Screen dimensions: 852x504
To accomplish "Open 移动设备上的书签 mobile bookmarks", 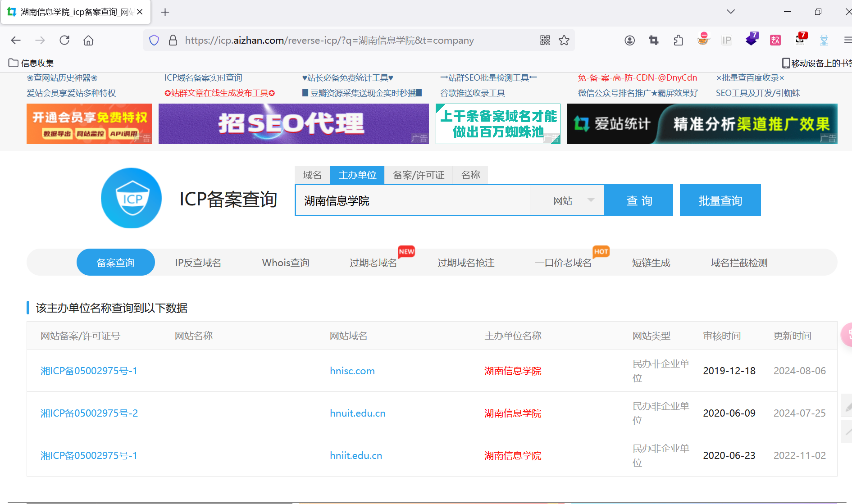I will 817,63.
